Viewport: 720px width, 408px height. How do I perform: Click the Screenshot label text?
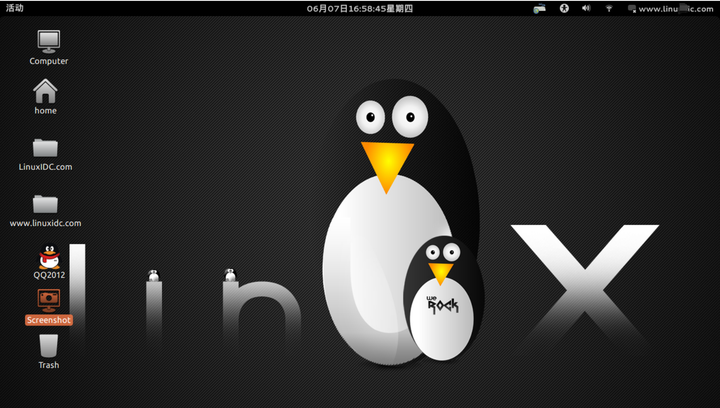49,320
